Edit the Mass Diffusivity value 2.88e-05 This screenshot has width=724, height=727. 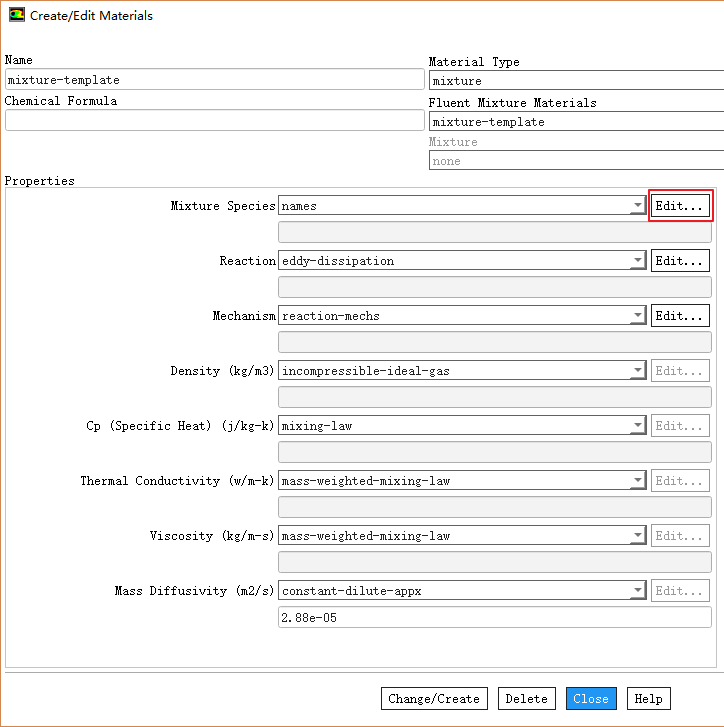494,618
